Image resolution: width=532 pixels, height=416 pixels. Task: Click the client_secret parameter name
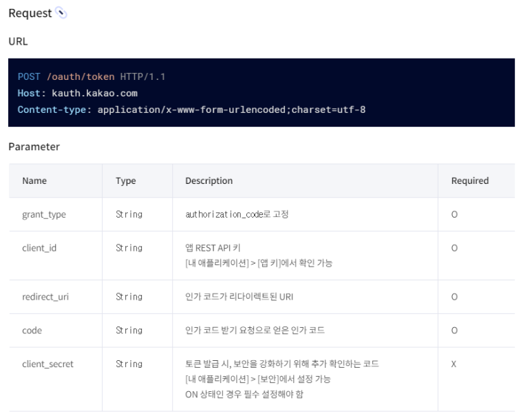(47, 364)
